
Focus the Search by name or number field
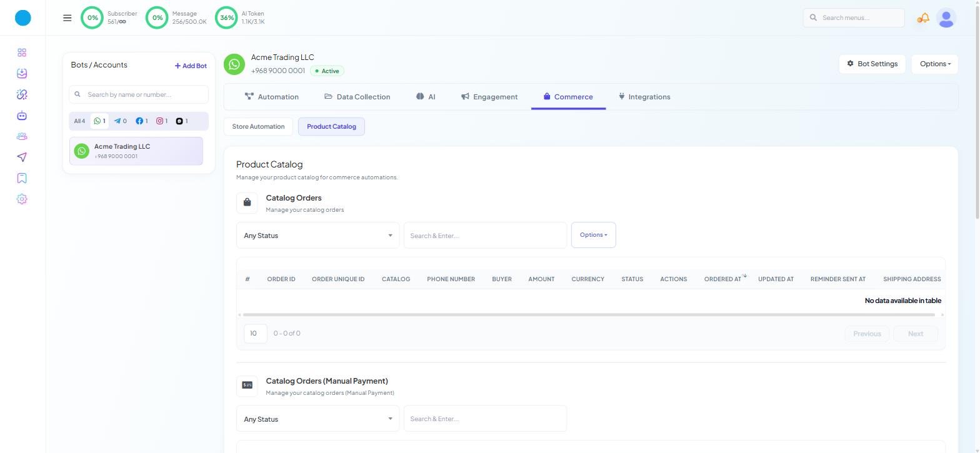[x=139, y=94]
